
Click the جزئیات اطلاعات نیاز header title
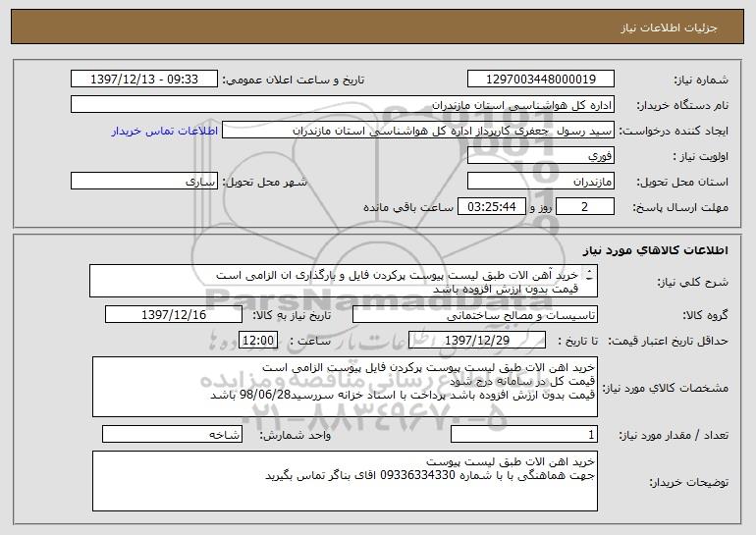(x=669, y=27)
